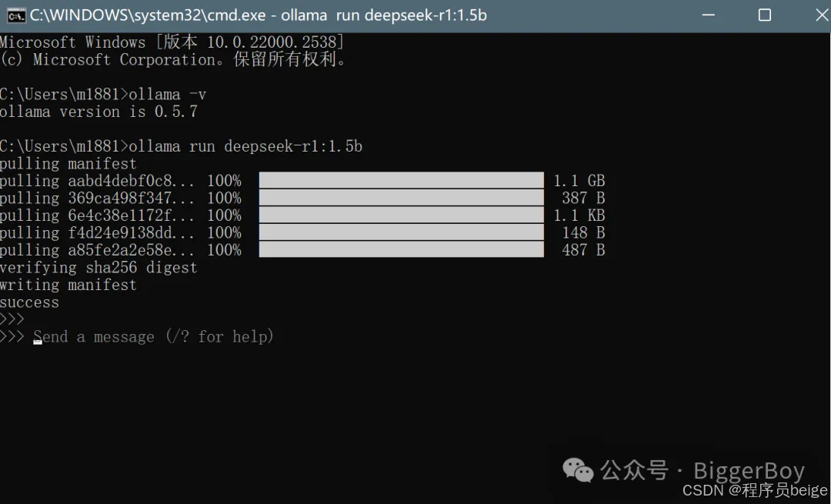Click progress bar for 6e4c38e1172f
Image resolution: width=831 pixels, height=504 pixels.
click(x=401, y=215)
